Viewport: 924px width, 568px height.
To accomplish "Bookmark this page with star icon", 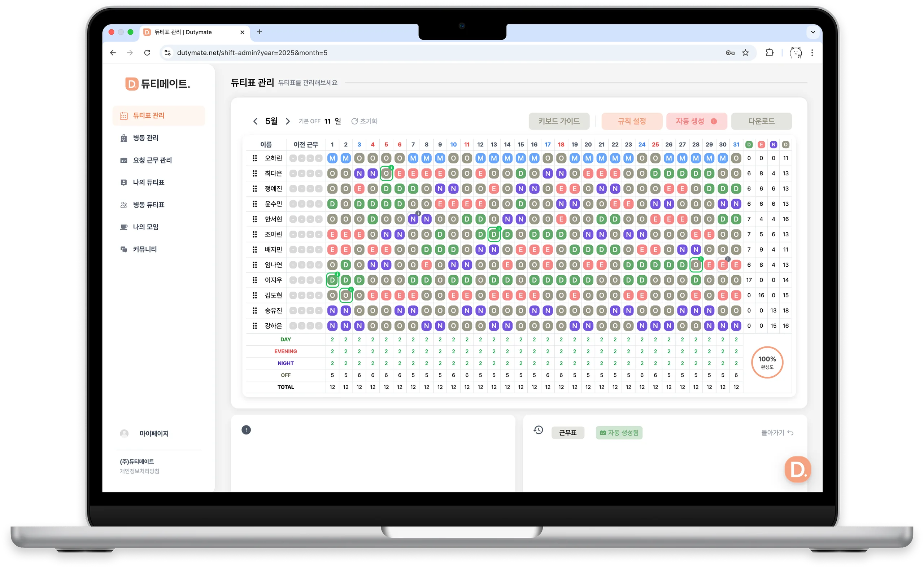I will (745, 53).
